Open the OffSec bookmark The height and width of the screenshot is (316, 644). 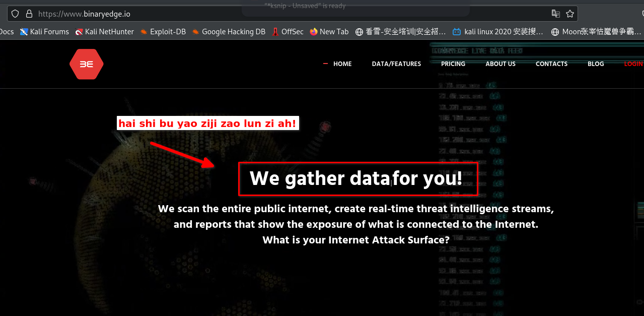pos(288,32)
